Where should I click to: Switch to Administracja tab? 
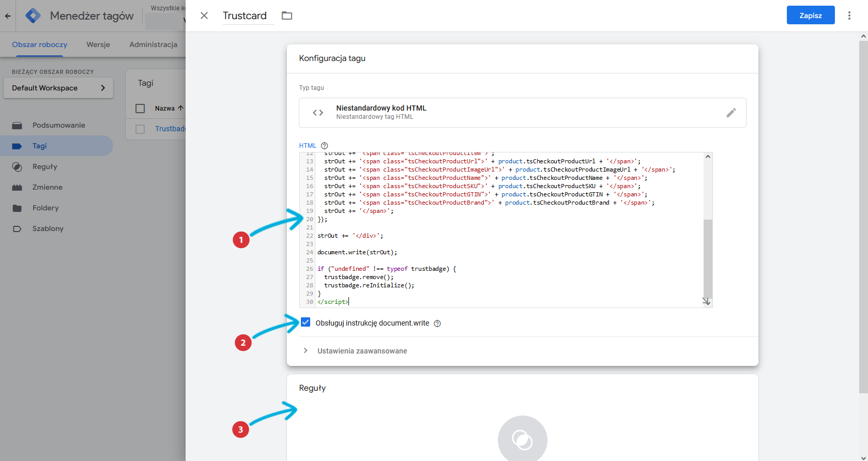[154, 44]
